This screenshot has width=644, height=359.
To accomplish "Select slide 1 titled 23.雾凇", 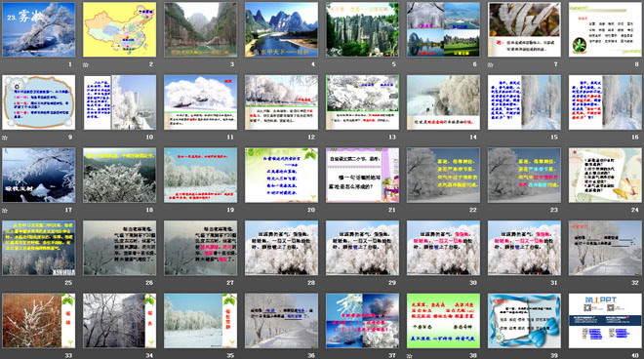I will [x=39, y=29].
